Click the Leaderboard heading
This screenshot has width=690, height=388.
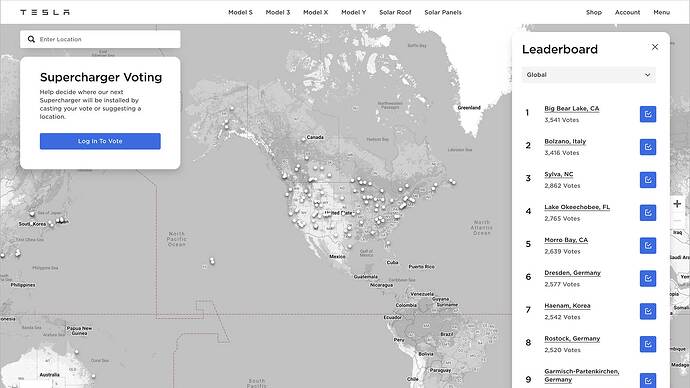[560, 49]
